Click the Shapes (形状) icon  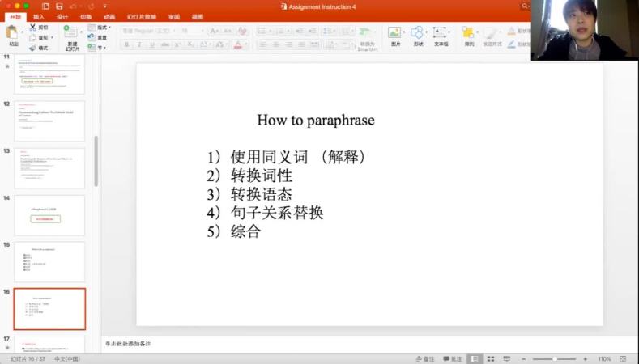point(417,32)
